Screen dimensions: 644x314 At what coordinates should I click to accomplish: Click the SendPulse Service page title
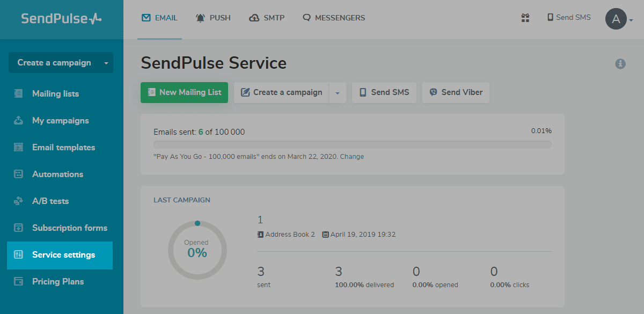[x=214, y=63]
